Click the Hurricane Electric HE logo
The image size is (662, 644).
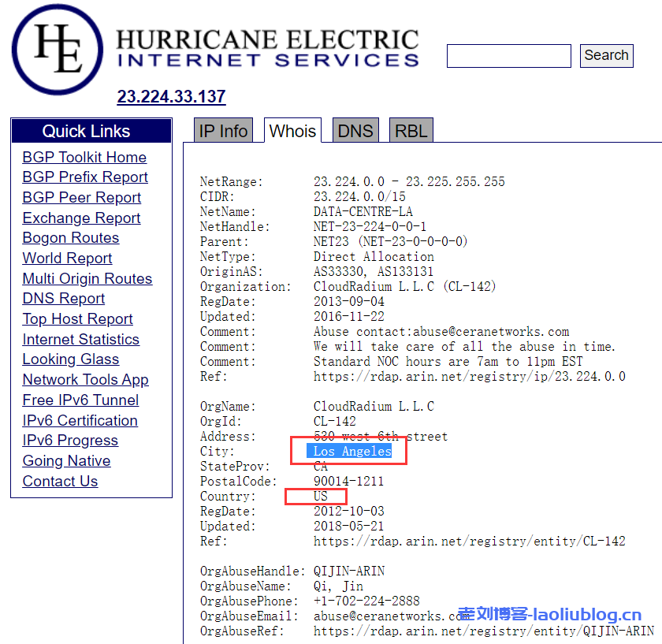tap(59, 50)
